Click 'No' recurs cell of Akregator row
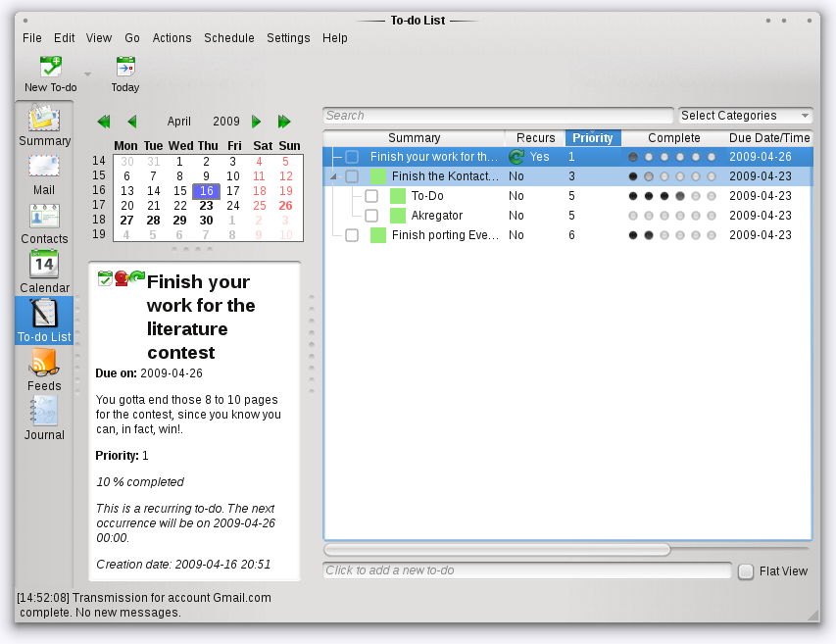The image size is (836, 644). pyautogui.click(x=516, y=216)
